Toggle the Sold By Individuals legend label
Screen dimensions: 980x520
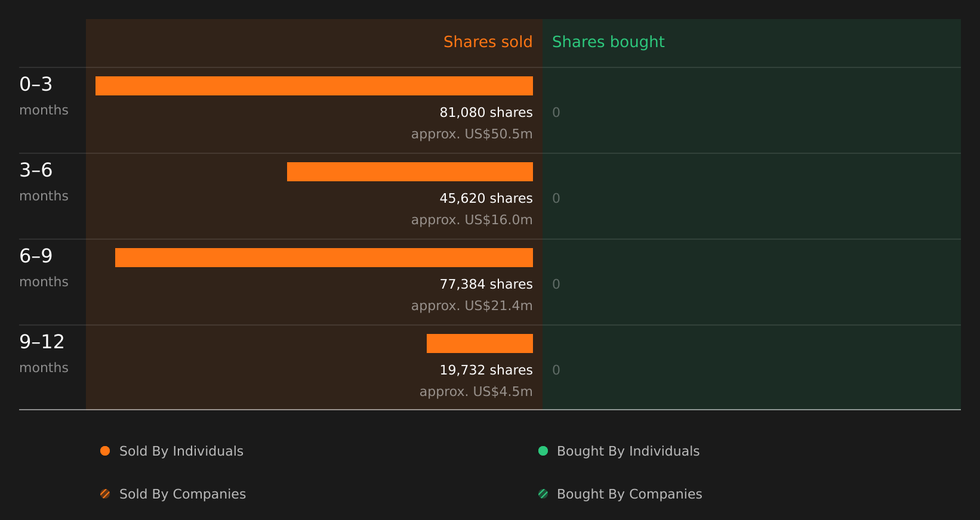181,451
